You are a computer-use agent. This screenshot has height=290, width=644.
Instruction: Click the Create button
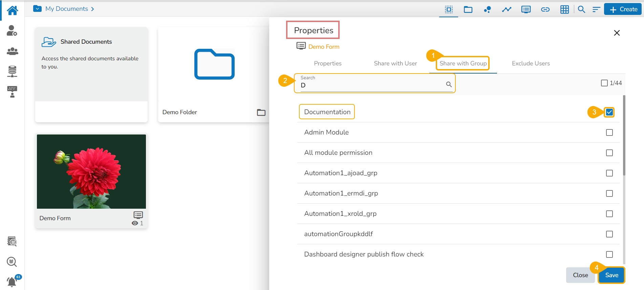pyautogui.click(x=623, y=9)
